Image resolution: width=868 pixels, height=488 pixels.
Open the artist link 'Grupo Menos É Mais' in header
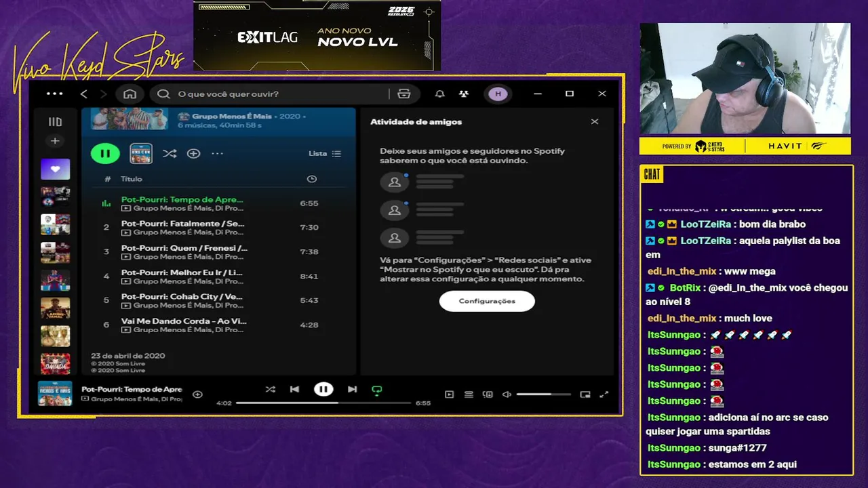tap(232, 117)
